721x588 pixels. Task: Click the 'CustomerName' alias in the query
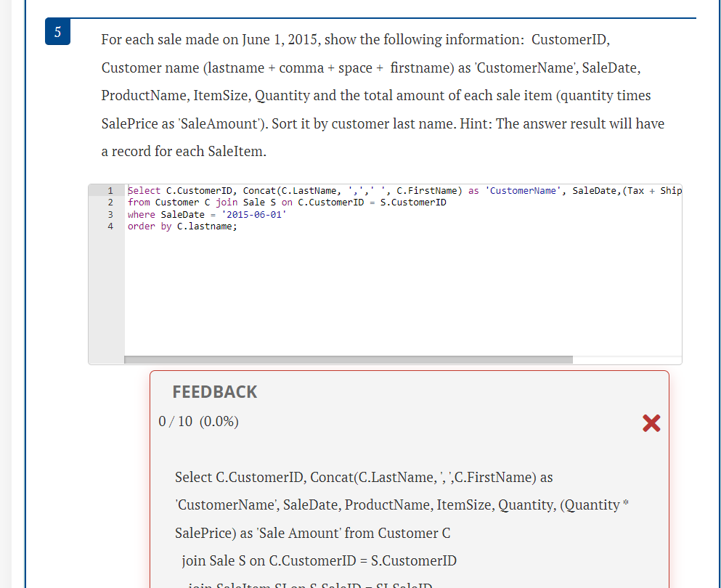(x=521, y=190)
